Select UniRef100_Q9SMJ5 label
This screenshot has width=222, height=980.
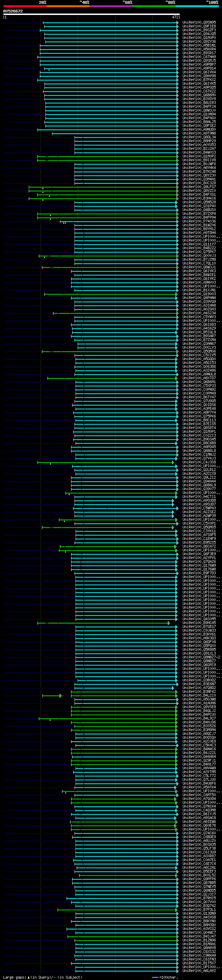pos(199,60)
